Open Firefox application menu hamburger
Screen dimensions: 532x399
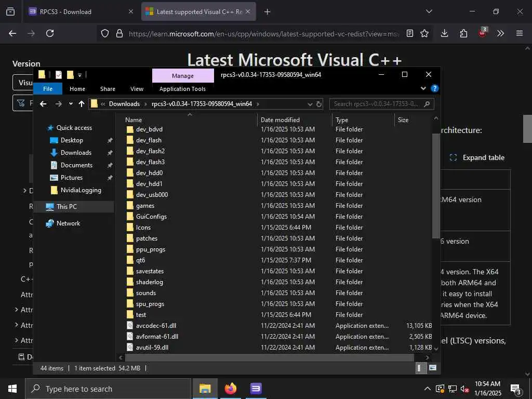(x=520, y=33)
